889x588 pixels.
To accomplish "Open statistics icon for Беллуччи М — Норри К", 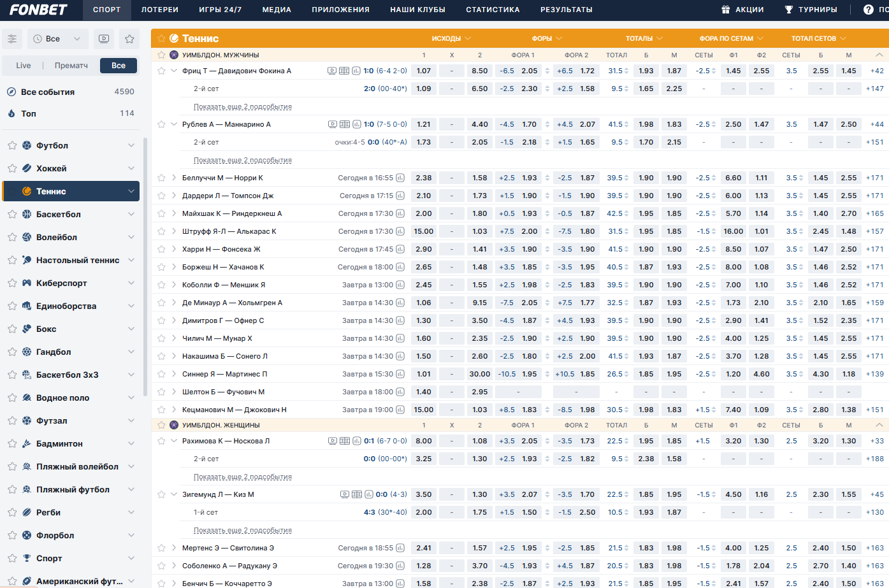I will pyautogui.click(x=400, y=178).
